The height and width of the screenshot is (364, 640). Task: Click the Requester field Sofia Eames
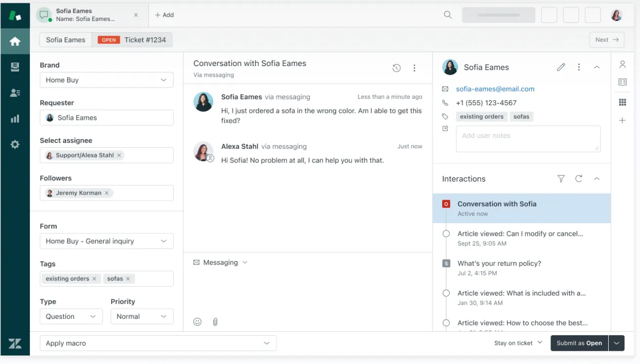coord(107,117)
